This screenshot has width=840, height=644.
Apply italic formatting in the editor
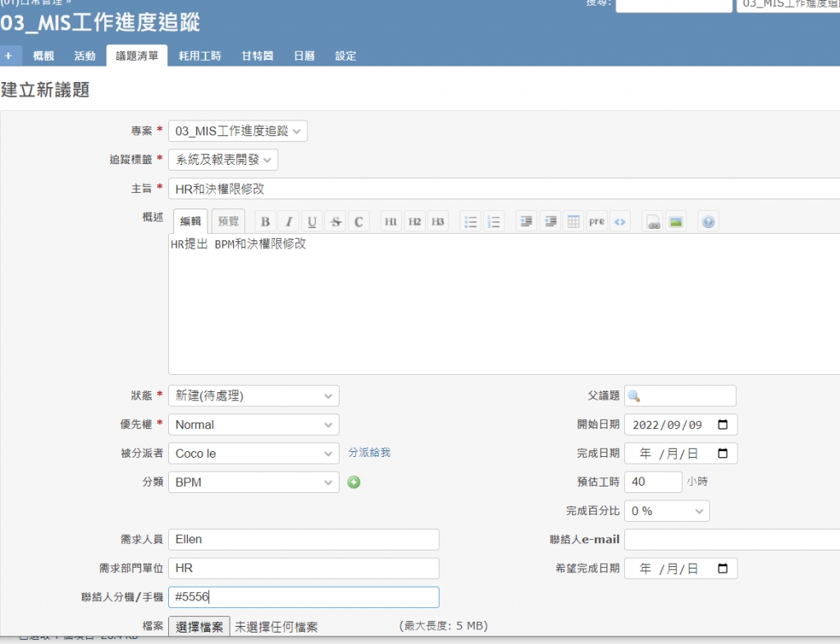(x=288, y=222)
